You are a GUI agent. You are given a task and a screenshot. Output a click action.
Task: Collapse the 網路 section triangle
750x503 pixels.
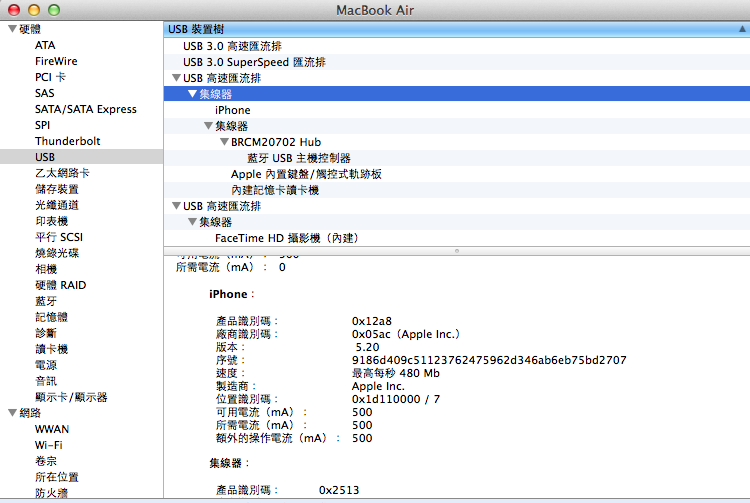tap(12, 413)
